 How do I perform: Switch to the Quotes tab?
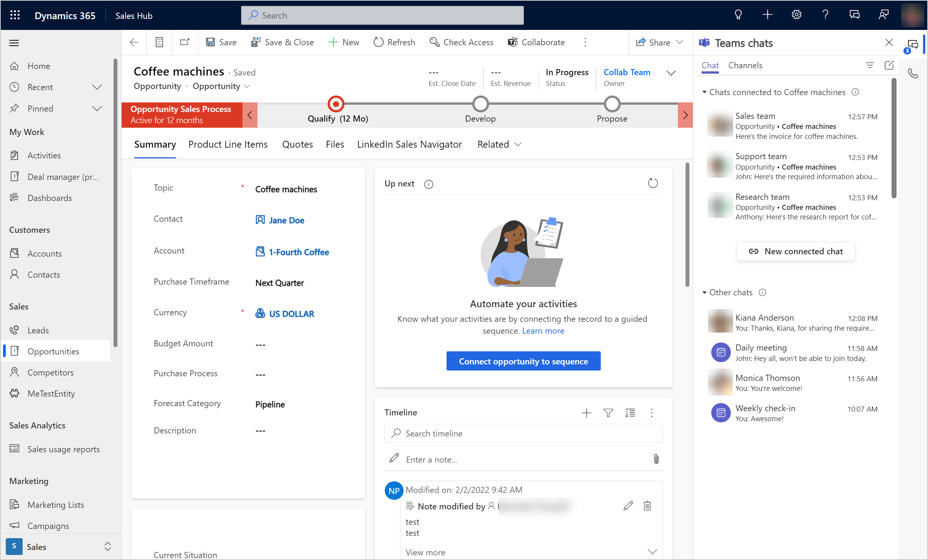(297, 144)
